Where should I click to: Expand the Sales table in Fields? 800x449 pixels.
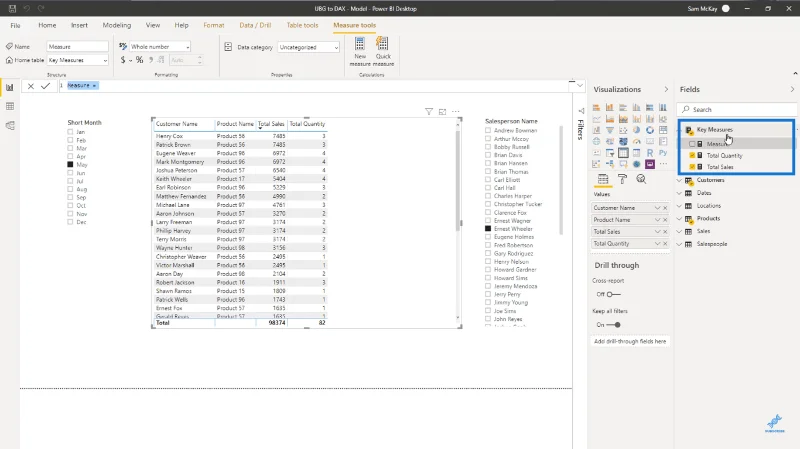pos(679,231)
